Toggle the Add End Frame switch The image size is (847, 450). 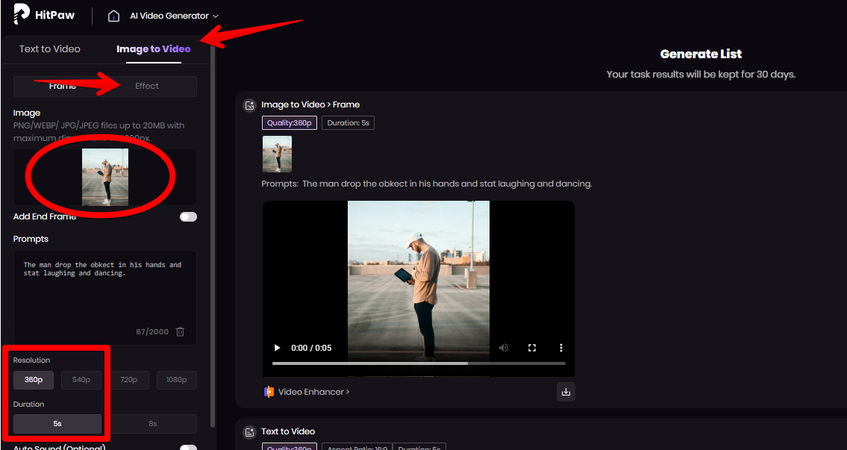188,217
